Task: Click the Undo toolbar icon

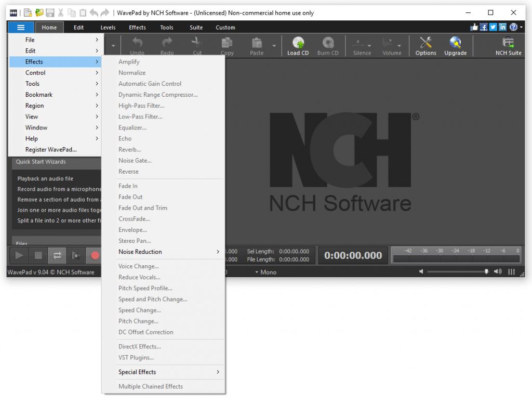Action: point(137,46)
